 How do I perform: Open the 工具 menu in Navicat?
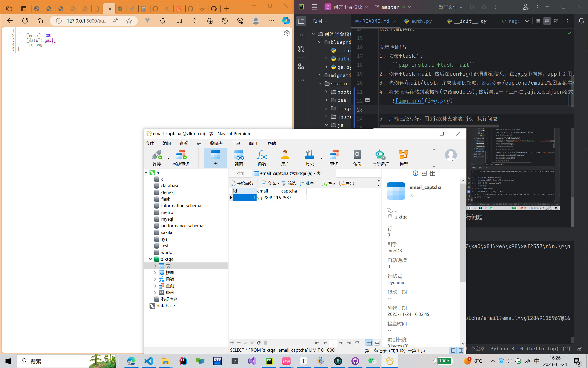click(x=236, y=143)
